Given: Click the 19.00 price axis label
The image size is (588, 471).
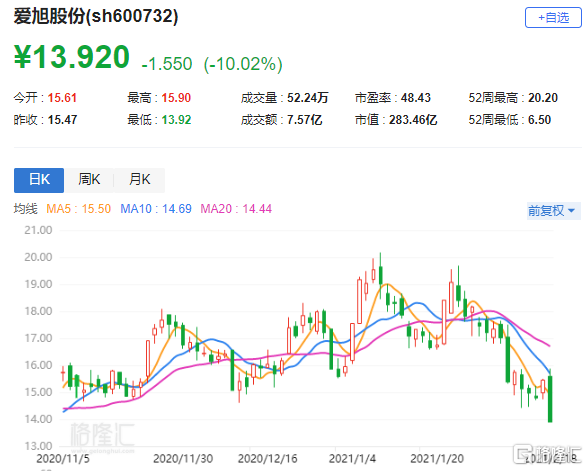Looking at the screenshot, I should (x=38, y=284).
